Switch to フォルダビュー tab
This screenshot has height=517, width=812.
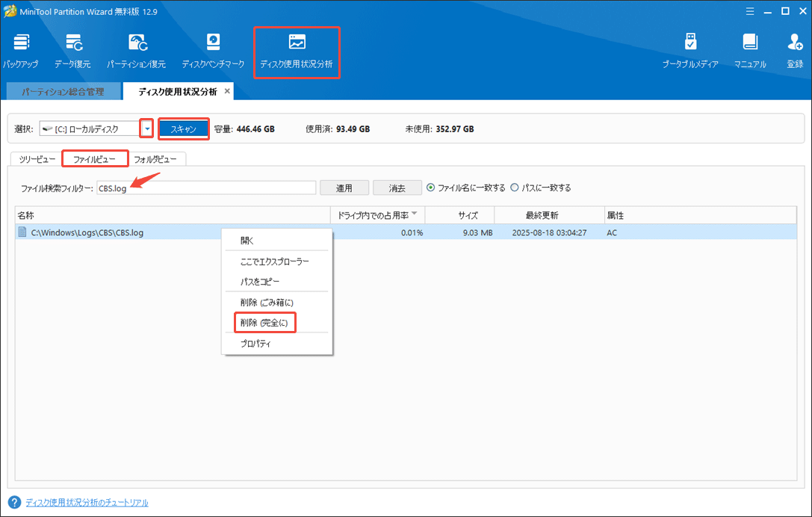[x=155, y=159]
